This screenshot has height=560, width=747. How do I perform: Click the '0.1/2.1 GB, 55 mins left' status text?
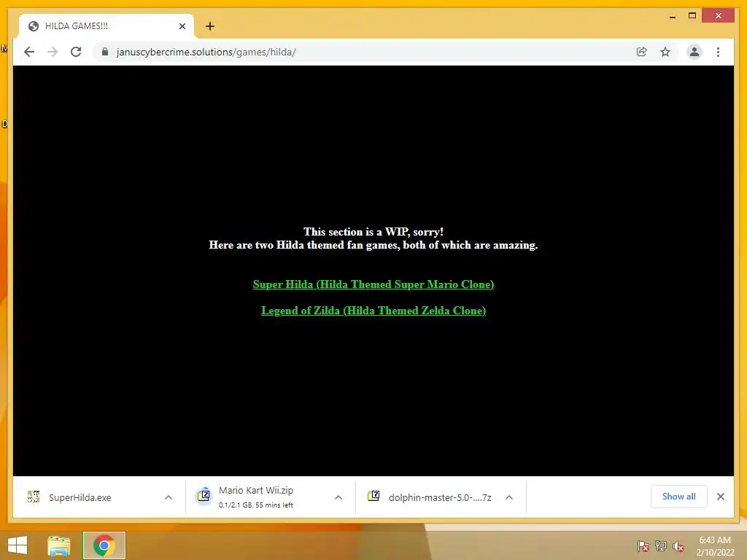click(256, 505)
